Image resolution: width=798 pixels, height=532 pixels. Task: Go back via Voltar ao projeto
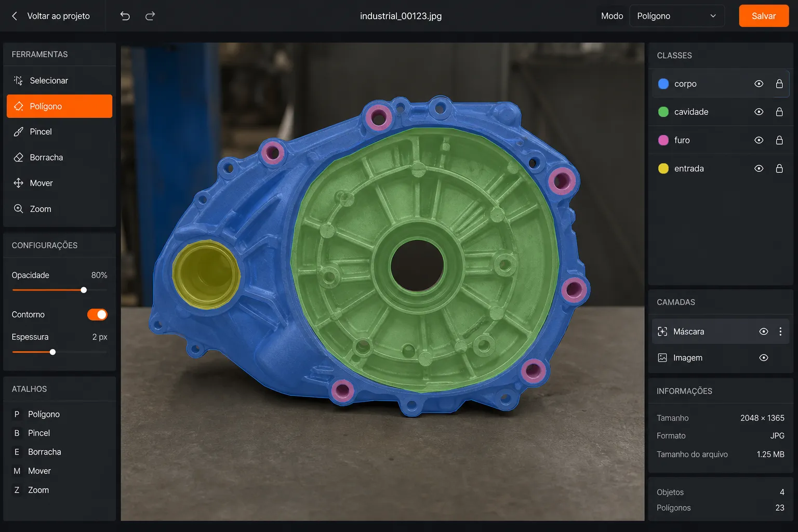51,16
